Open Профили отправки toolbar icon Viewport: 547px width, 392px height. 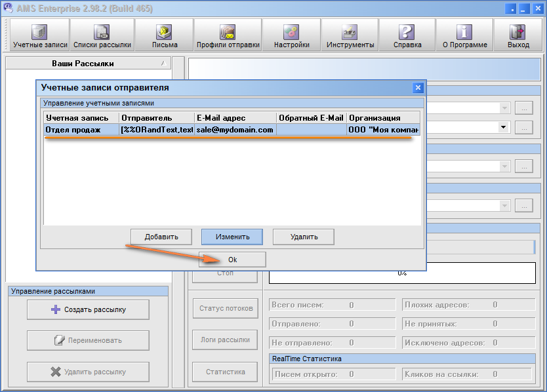228,35
